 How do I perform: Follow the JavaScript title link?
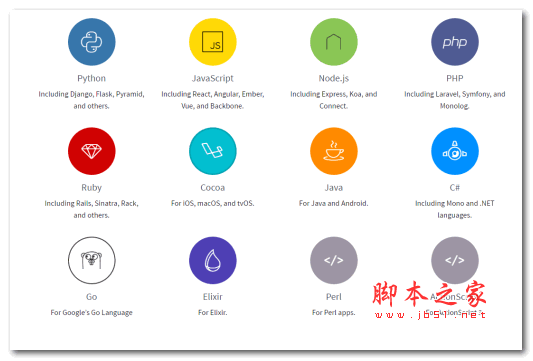point(212,79)
